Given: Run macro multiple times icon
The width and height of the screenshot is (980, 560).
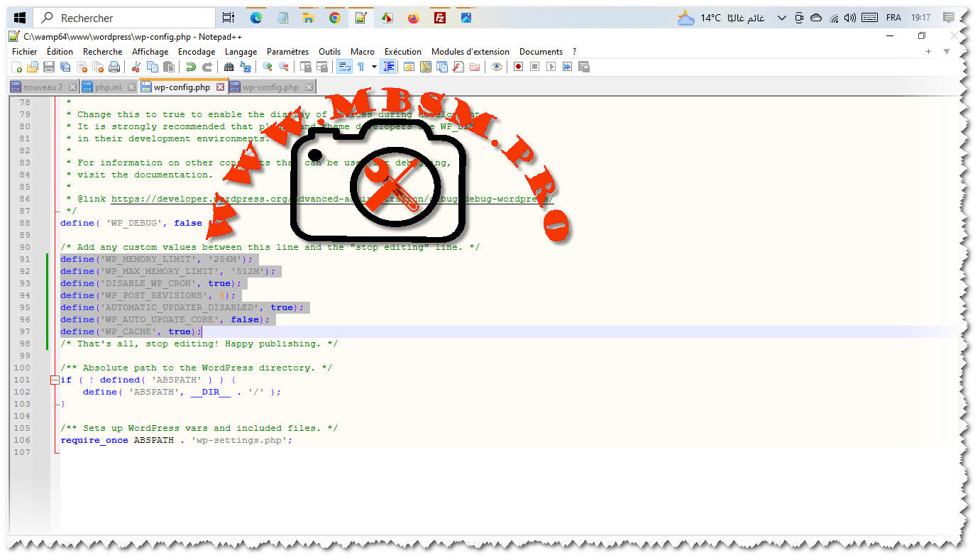Looking at the screenshot, I should pyautogui.click(x=567, y=67).
